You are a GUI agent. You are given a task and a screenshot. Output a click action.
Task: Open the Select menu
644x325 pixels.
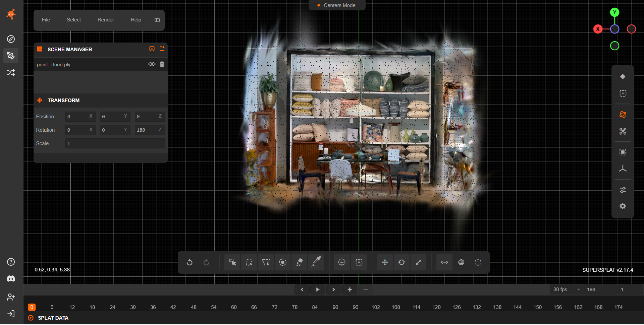point(74,20)
